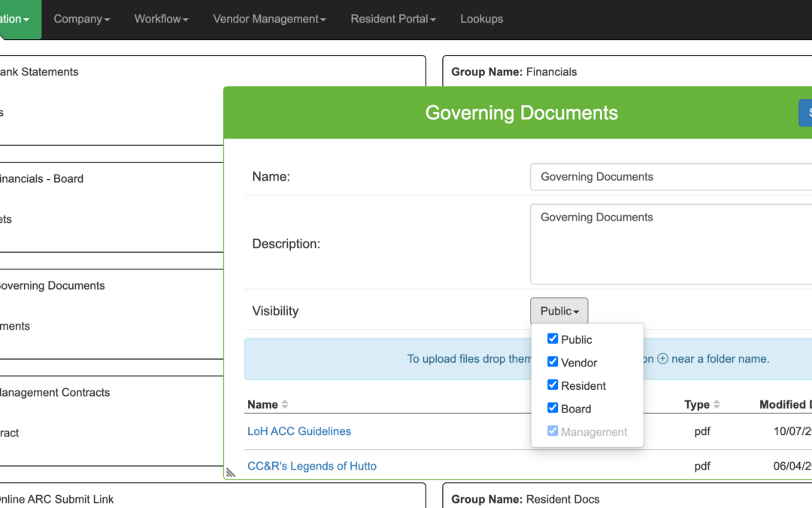Focus the Description text area
This screenshot has height=508, width=812.
669,244
